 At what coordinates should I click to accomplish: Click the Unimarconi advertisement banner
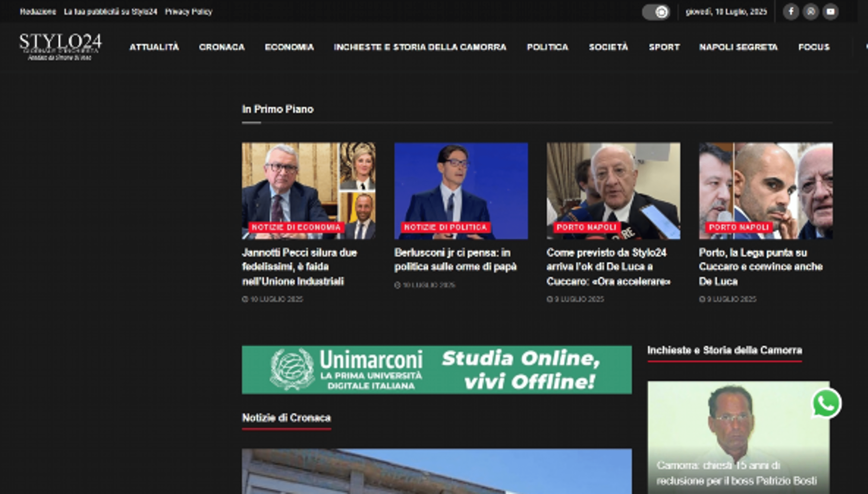(x=436, y=369)
